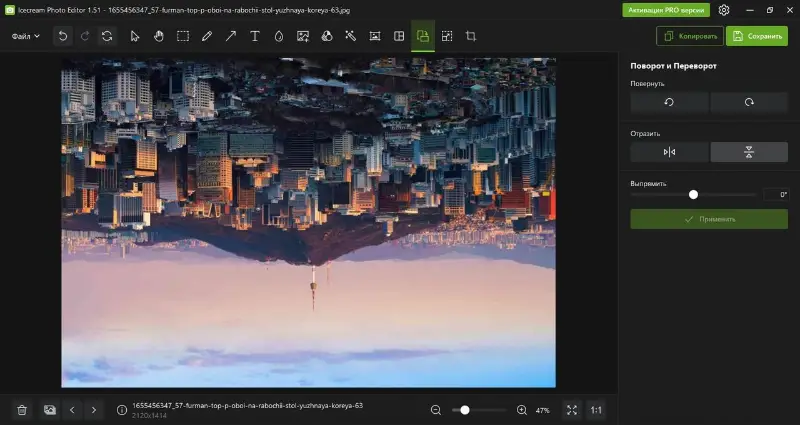
Task: Toggle horizontal flip mirror button
Action: point(669,152)
